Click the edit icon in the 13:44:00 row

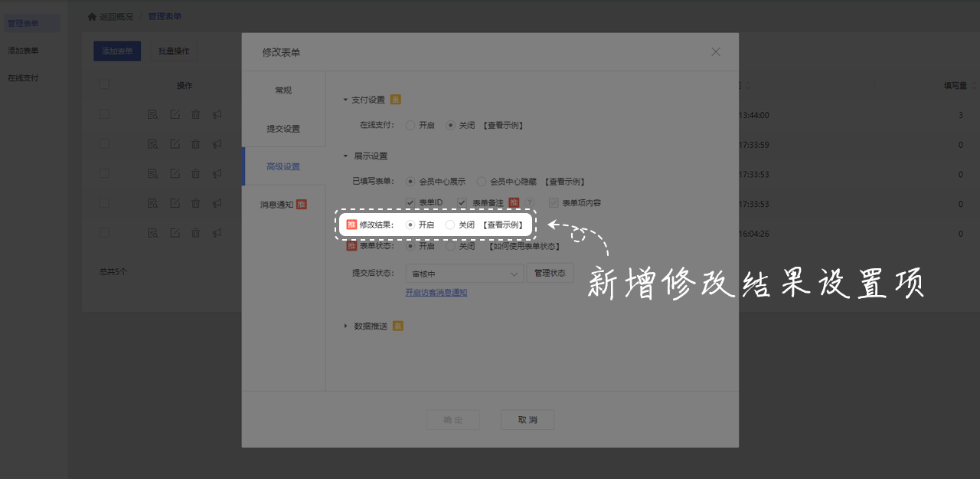(x=175, y=114)
